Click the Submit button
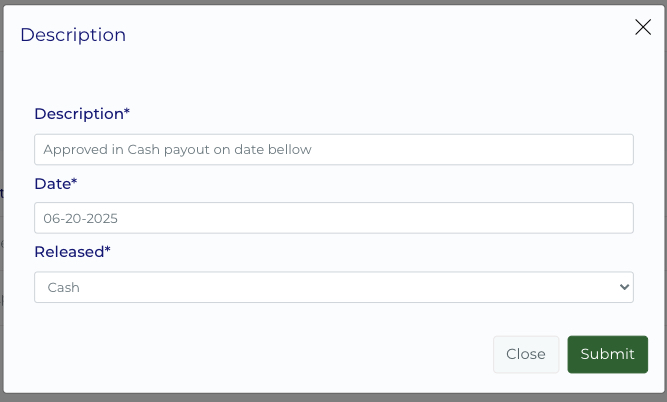This screenshot has width=667, height=402. (x=607, y=354)
